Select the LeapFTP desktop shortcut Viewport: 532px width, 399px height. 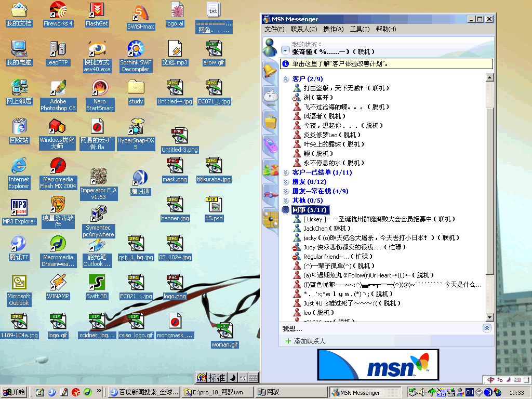click(57, 54)
